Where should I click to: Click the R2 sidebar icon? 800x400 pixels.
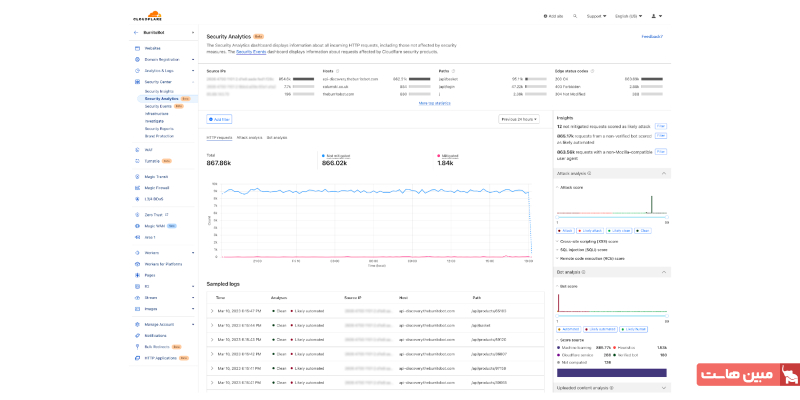(137, 287)
